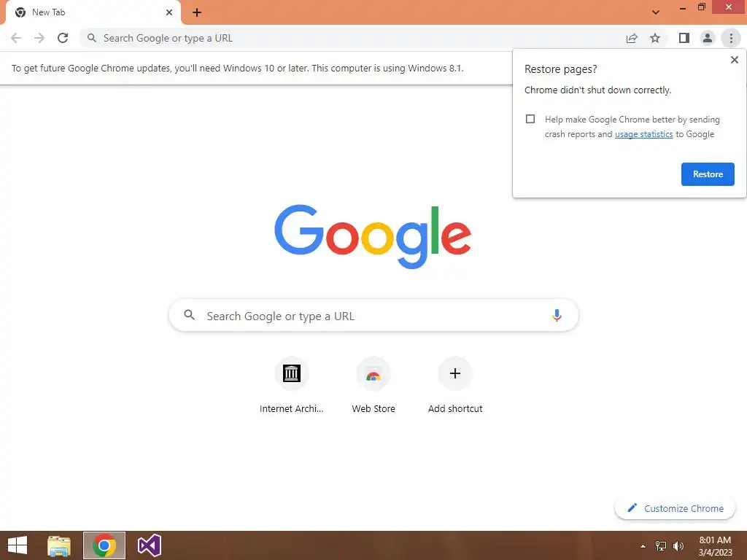
Task: Minimize the Chrome window
Action: (683, 7)
